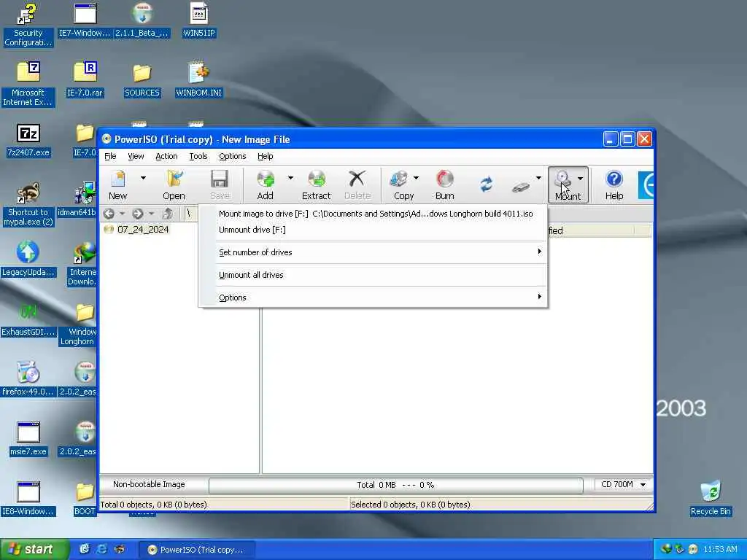
Task: Select the SOURCES desktop folder
Action: [x=142, y=80]
